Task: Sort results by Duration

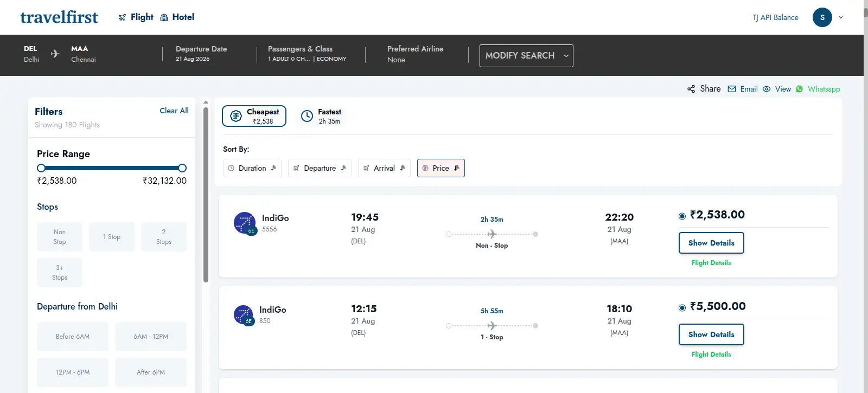Action: (x=252, y=168)
